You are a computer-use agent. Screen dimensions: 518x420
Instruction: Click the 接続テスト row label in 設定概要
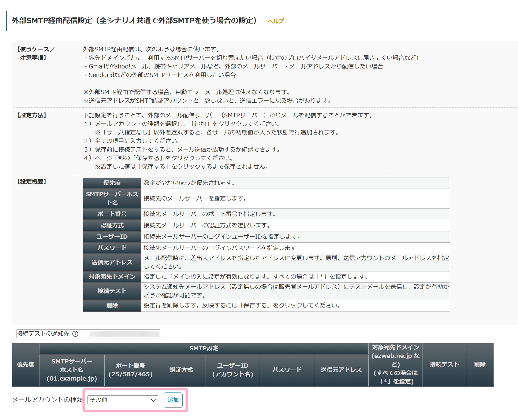pyautogui.click(x=112, y=291)
